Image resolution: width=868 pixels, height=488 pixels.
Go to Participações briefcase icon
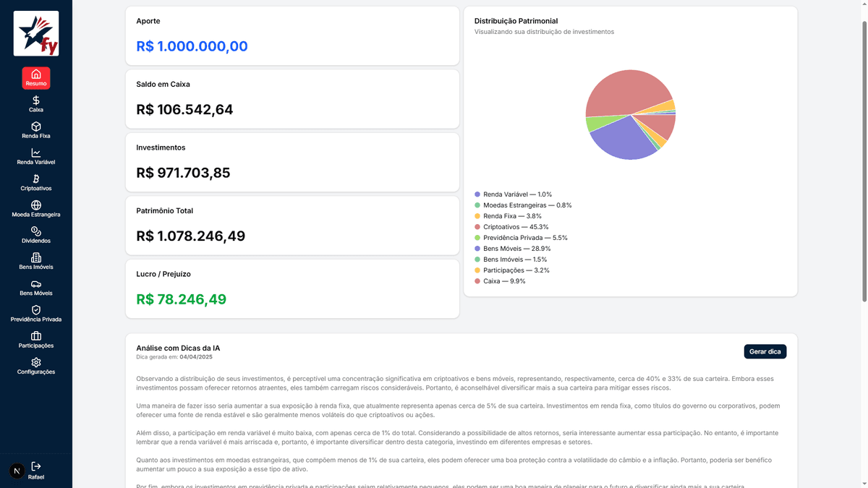[x=36, y=336]
